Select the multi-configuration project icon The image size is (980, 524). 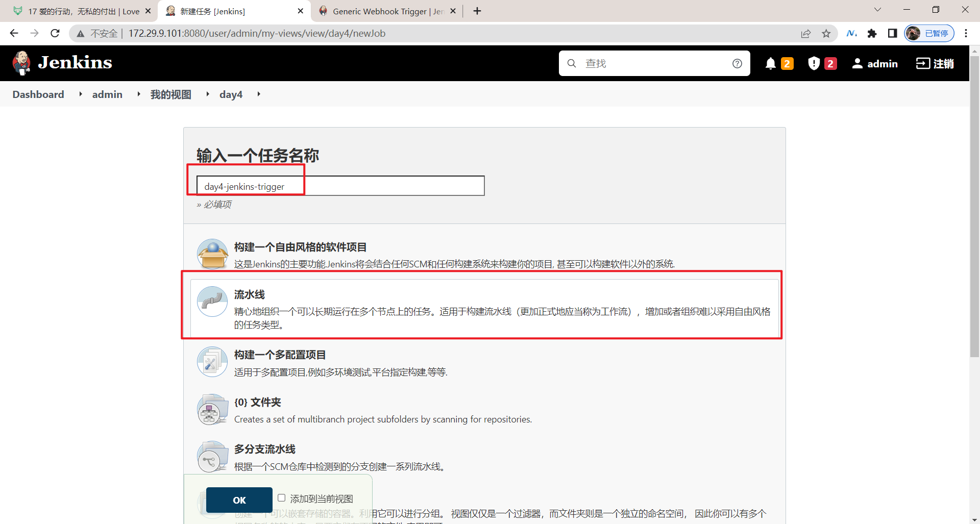(212, 362)
